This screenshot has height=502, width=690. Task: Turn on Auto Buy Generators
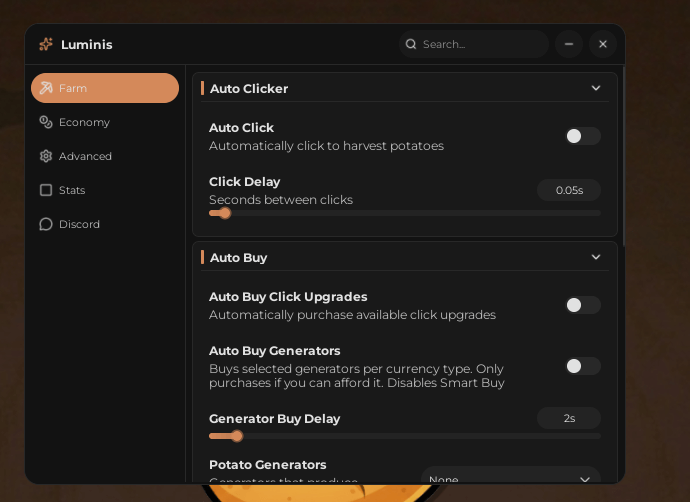pyautogui.click(x=583, y=366)
